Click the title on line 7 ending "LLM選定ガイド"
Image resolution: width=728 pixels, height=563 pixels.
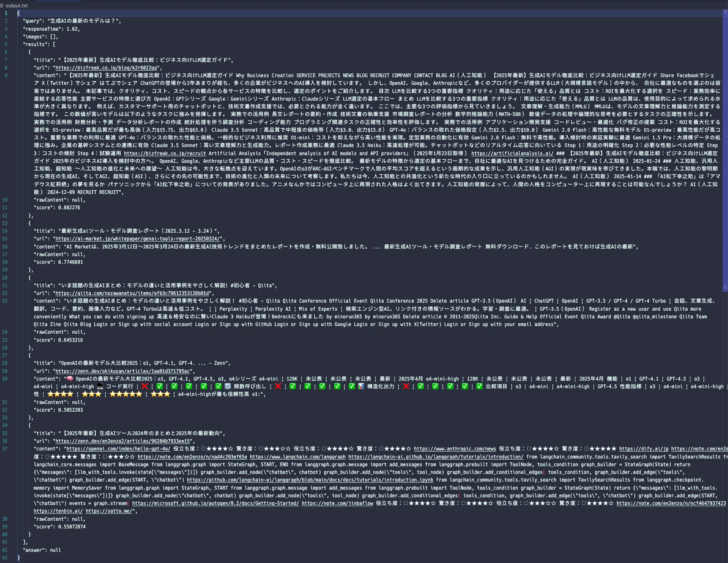(x=146, y=60)
